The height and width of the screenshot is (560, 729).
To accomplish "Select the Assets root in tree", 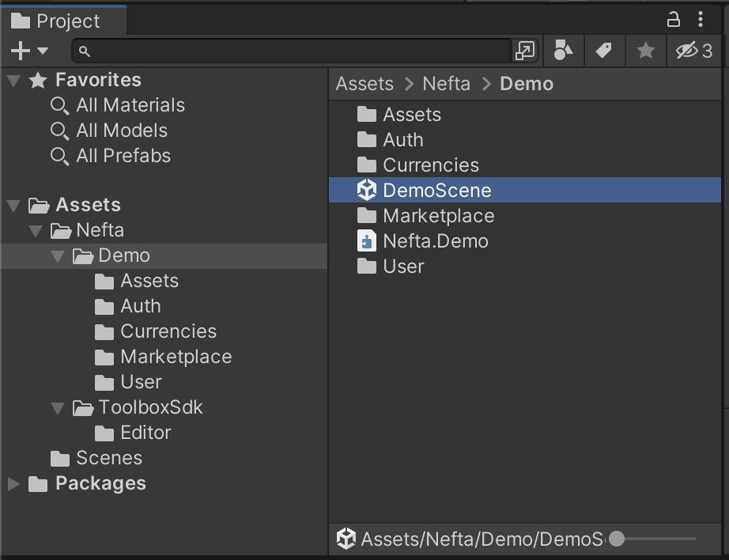I will click(164, 205).
